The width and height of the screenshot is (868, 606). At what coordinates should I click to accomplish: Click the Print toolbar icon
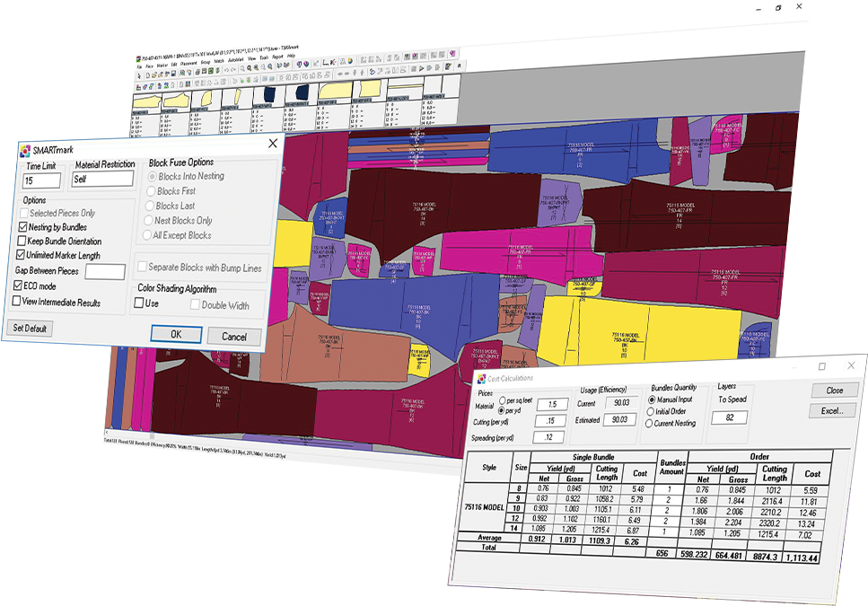point(197,71)
